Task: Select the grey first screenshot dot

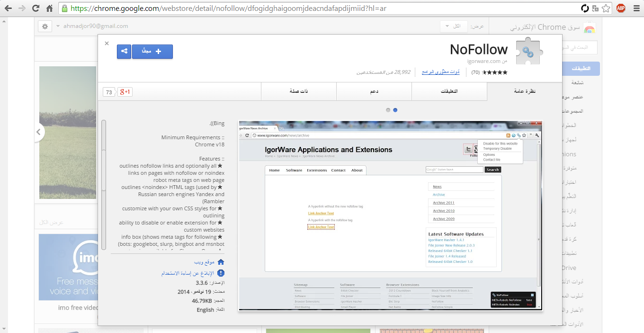Action: pyautogui.click(x=388, y=110)
